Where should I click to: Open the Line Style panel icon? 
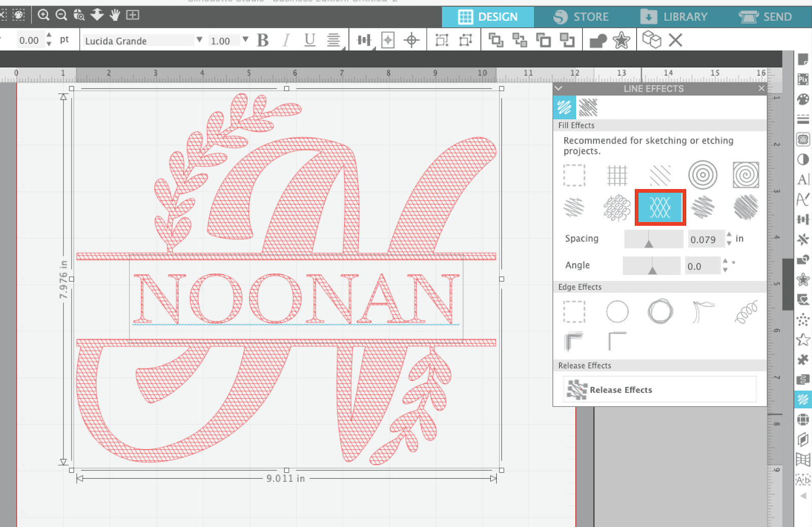point(803,120)
